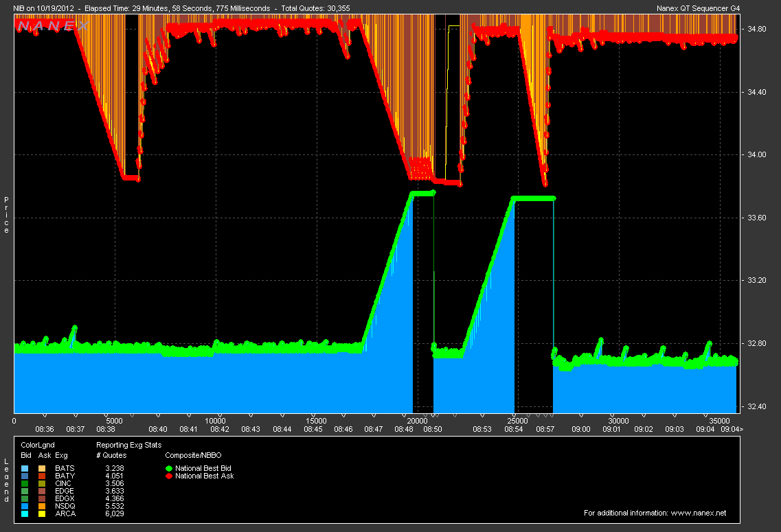
Task: Select the ARCA exchange label
Action: point(65,513)
